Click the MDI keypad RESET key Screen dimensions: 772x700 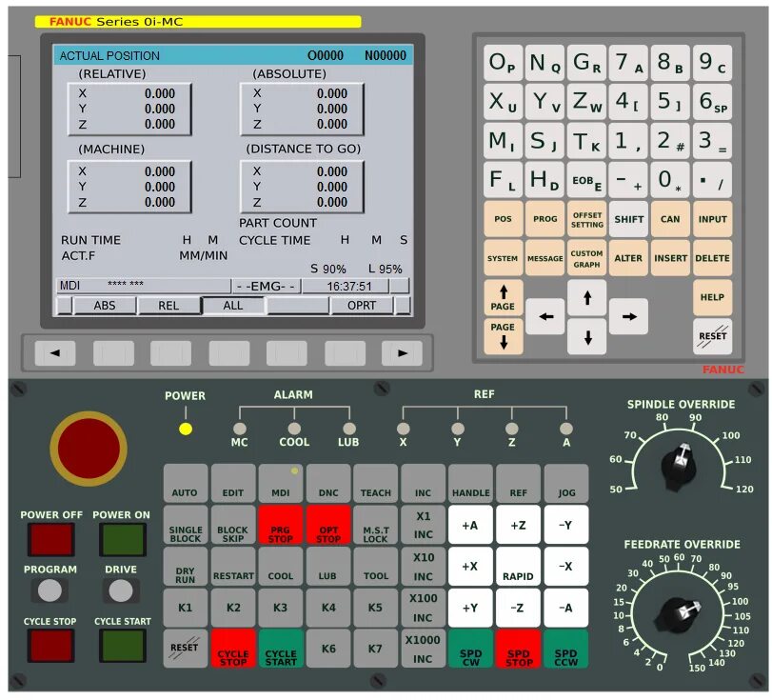point(712,336)
